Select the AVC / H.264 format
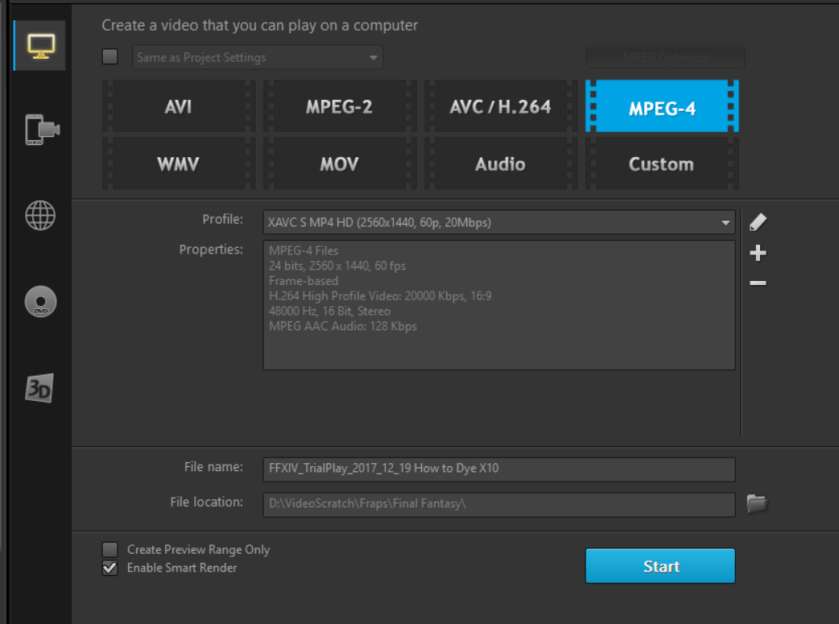Screen dimensions: 839x624 point(500,107)
